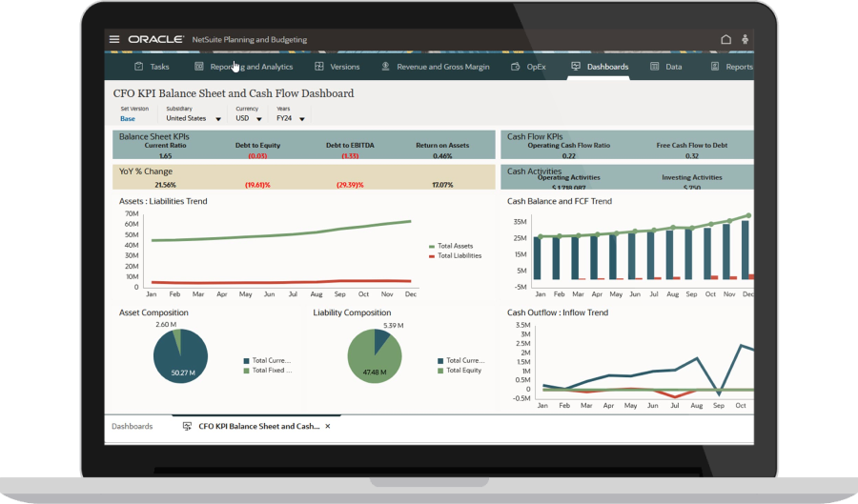858x504 pixels.
Task: Expand the Years FY24 dropdown
Action: point(302,120)
